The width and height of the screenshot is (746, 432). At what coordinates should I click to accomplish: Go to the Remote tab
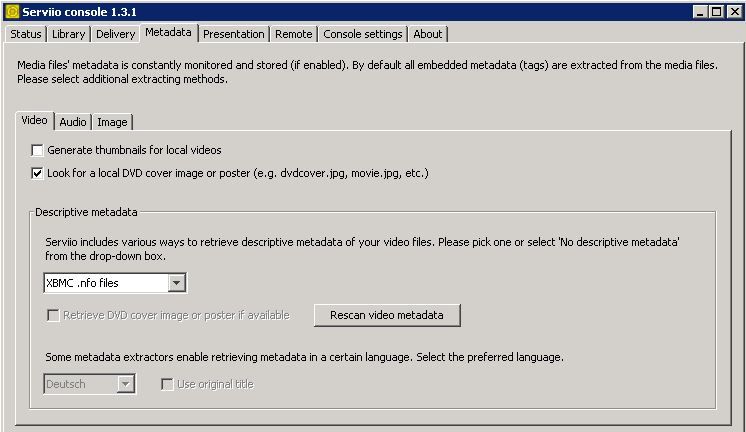293,34
